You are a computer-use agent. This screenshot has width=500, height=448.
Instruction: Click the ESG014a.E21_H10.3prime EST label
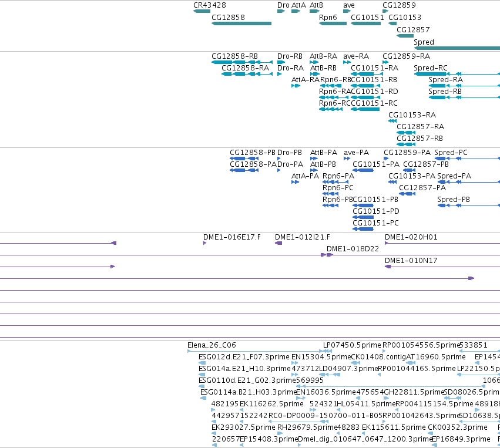pyautogui.click(x=244, y=369)
